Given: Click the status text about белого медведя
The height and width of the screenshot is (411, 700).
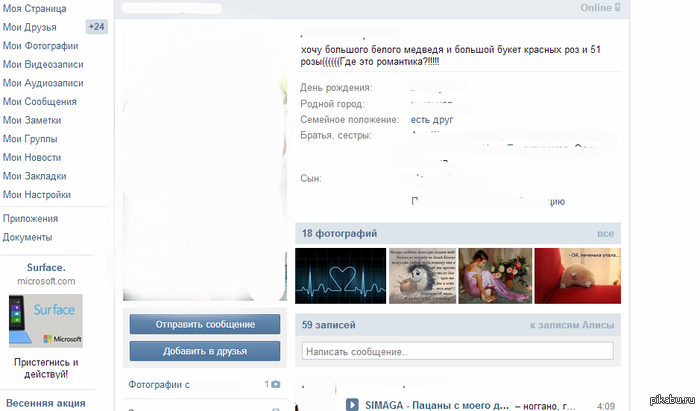Looking at the screenshot, I should [450, 56].
